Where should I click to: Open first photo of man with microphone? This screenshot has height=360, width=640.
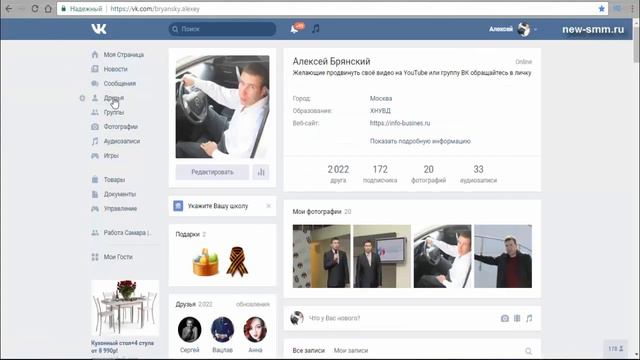321,256
